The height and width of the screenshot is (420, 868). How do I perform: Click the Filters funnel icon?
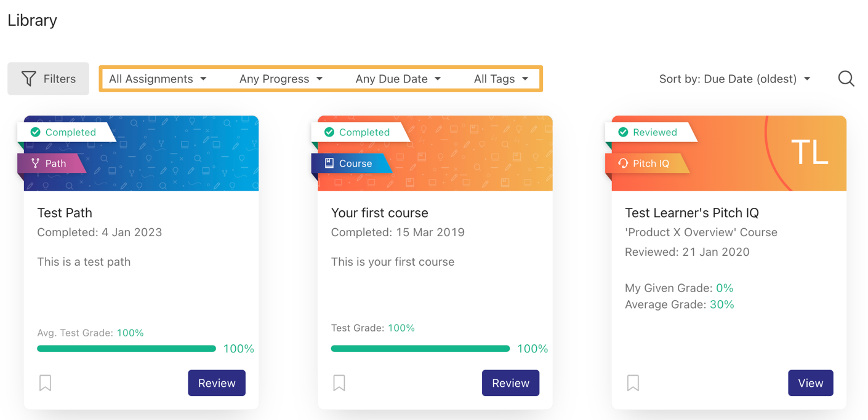click(28, 78)
